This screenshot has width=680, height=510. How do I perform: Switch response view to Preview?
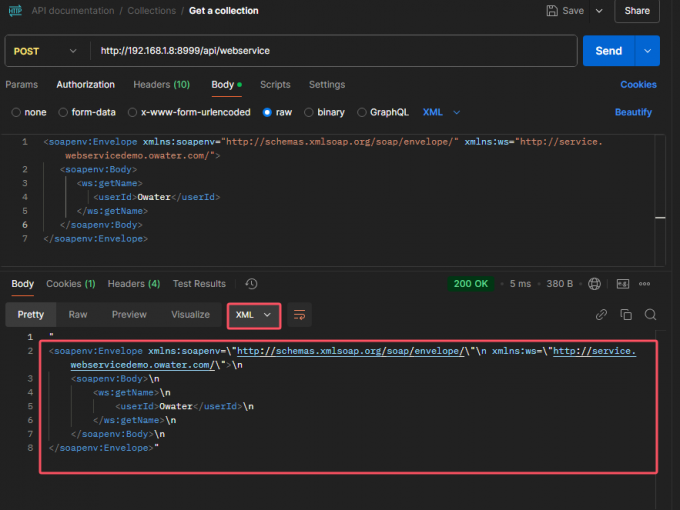[129, 314]
